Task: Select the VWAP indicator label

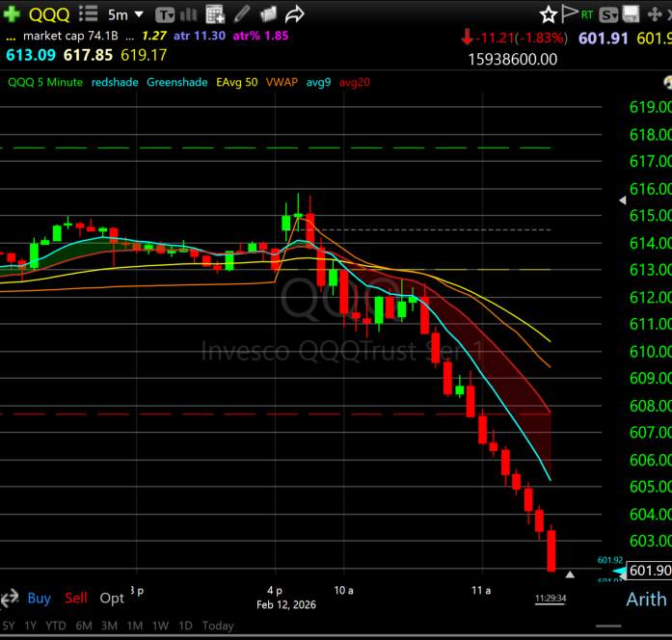Action: pyautogui.click(x=282, y=82)
